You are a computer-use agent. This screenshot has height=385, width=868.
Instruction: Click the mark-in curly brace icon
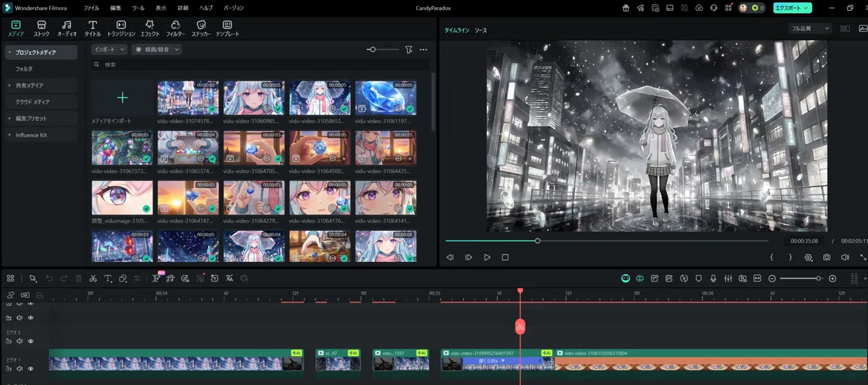[772, 257]
